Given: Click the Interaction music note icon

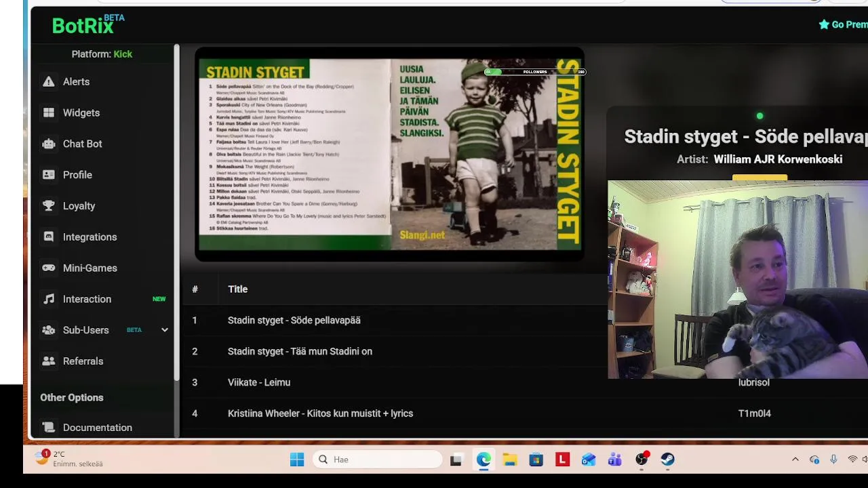Looking at the screenshot, I should click(48, 299).
